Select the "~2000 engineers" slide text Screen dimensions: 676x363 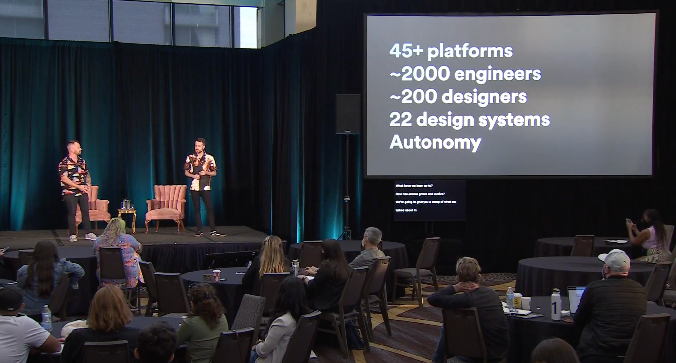[x=465, y=74]
